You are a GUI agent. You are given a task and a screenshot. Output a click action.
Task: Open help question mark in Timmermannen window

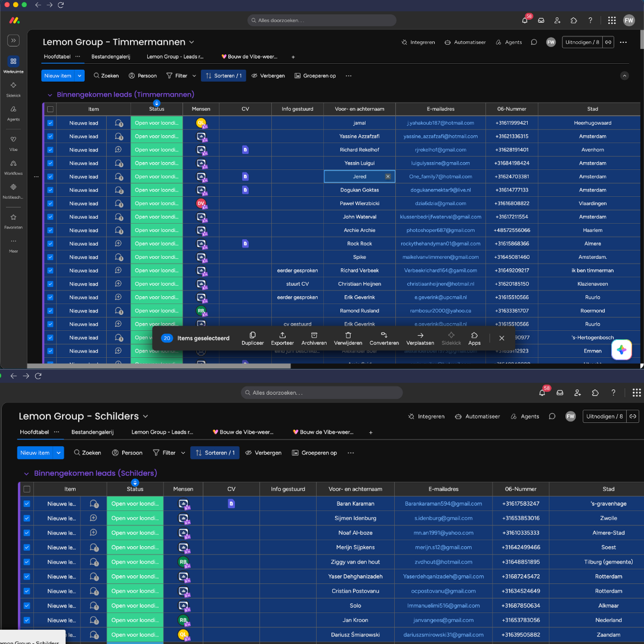click(590, 20)
